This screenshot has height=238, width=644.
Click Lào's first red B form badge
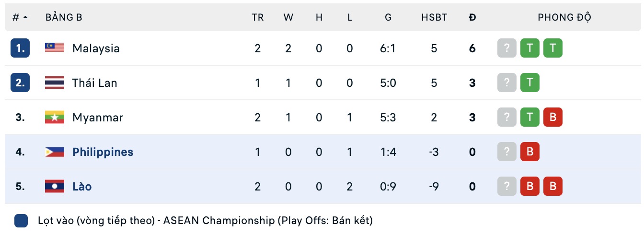pos(530,186)
